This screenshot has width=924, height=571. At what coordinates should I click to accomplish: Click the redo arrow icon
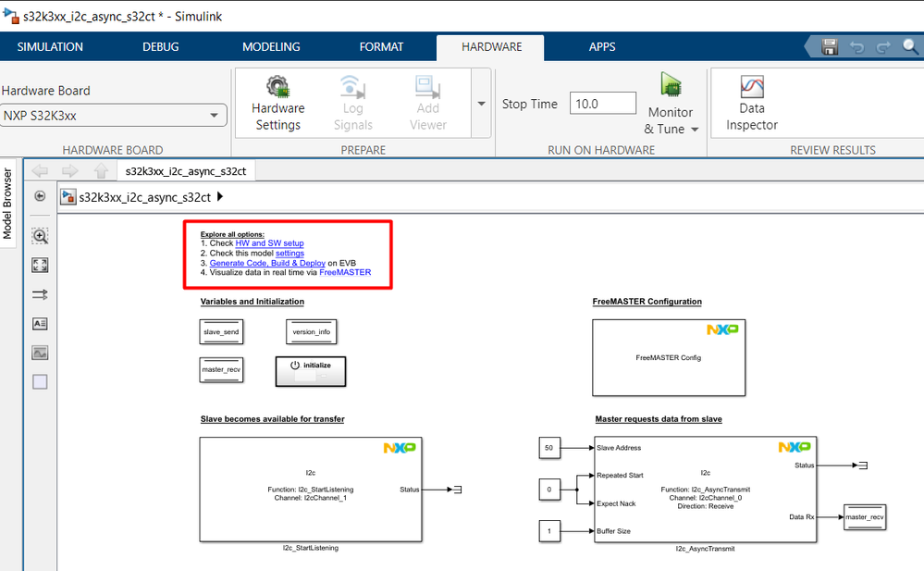pos(882,47)
